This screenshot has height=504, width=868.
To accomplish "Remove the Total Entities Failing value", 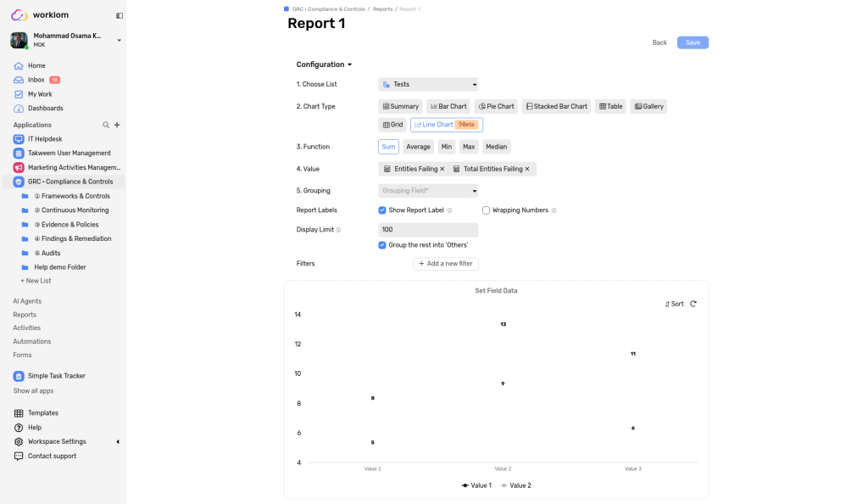I will coord(527,169).
